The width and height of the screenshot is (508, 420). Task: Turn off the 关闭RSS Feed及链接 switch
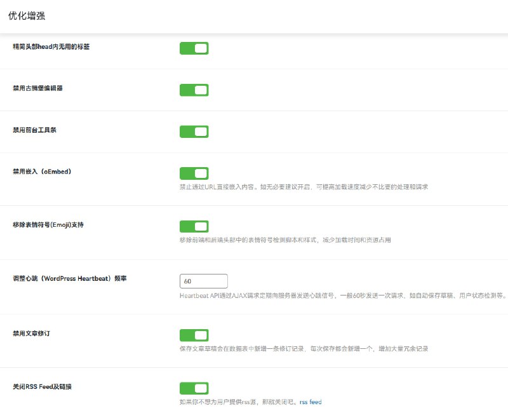(x=194, y=388)
